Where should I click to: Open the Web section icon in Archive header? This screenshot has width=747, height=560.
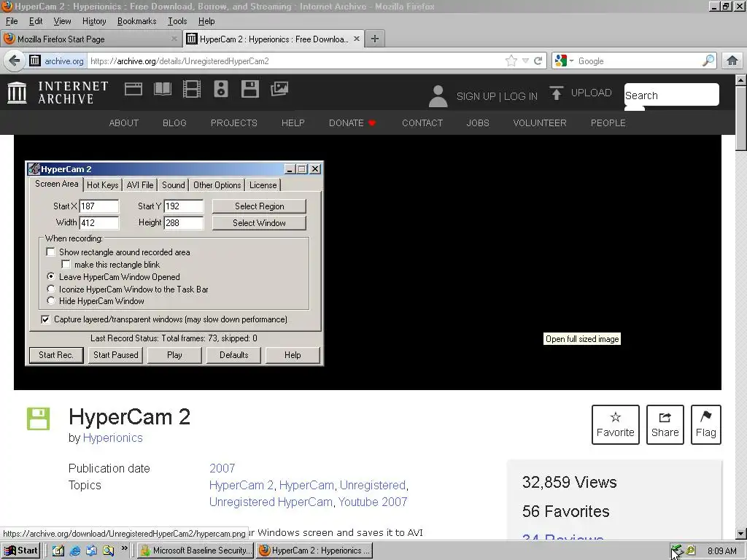133,89
